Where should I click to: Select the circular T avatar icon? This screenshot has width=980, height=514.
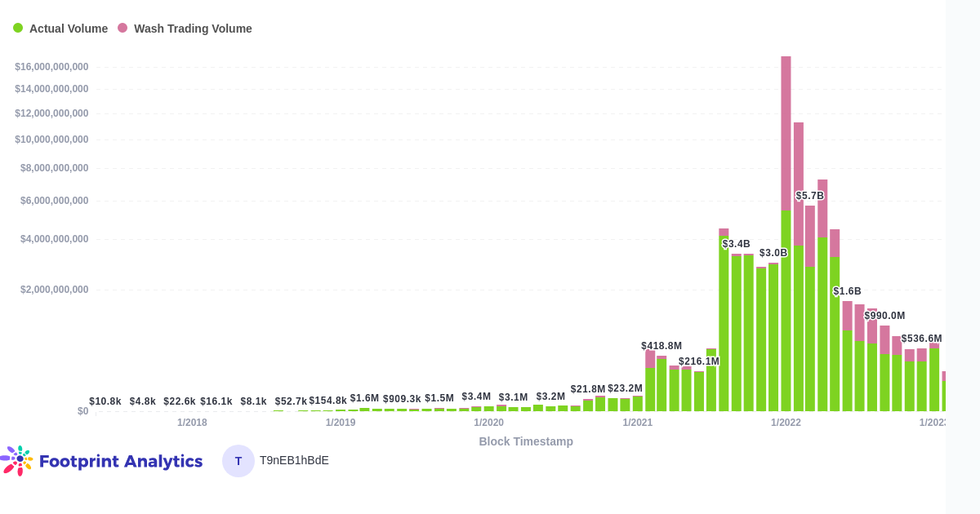[237, 461]
